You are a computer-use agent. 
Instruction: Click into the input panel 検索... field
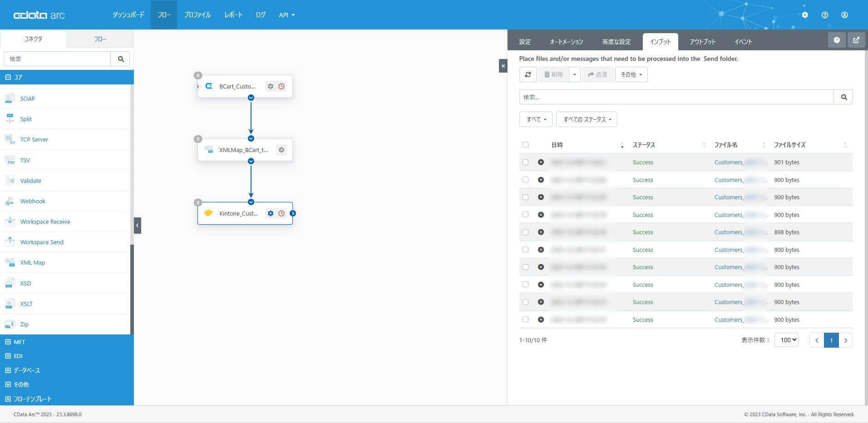[676, 97]
